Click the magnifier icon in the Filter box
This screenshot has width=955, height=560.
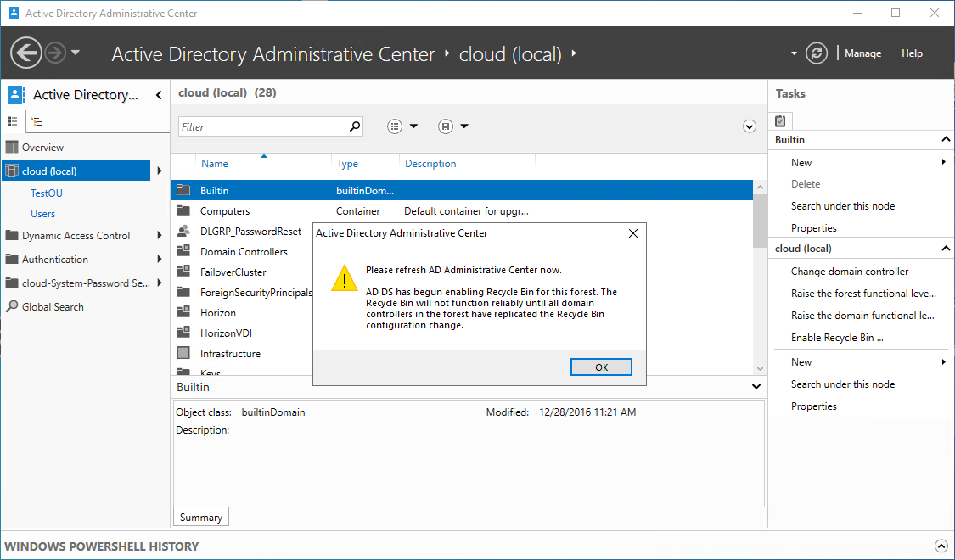point(355,126)
